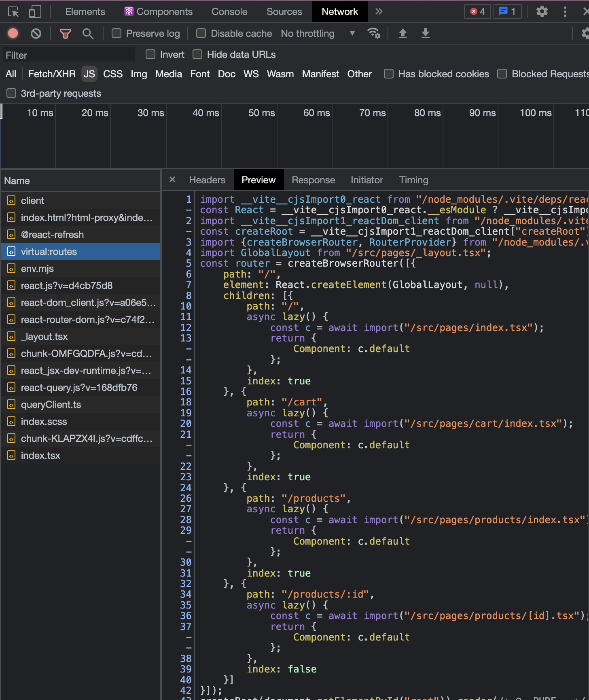The width and height of the screenshot is (589, 700).
Task: Show the 1 message issues badge
Action: pyautogui.click(x=507, y=11)
